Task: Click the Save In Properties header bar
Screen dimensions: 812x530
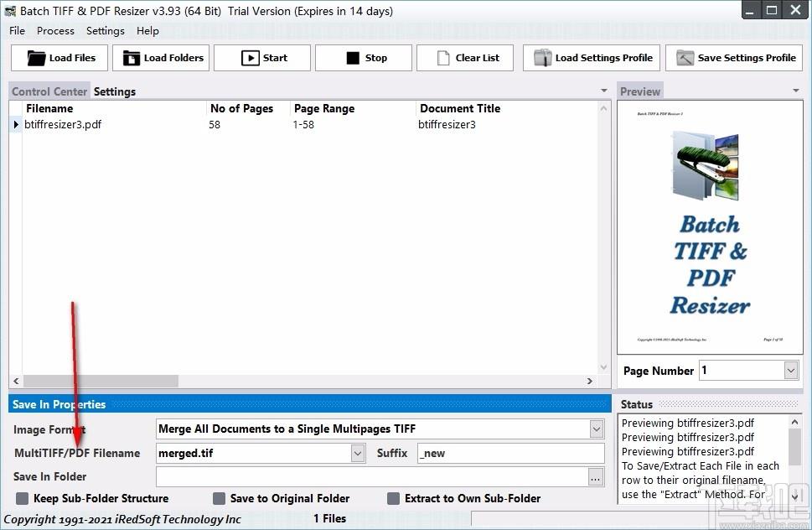Action: [310, 404]
